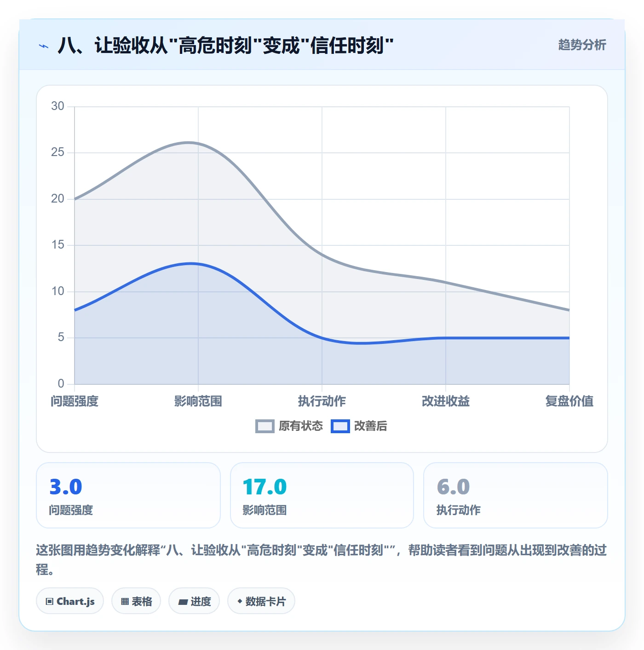
Task: Click the 6.0 value in the stat card
Action: tap(453, 487)
